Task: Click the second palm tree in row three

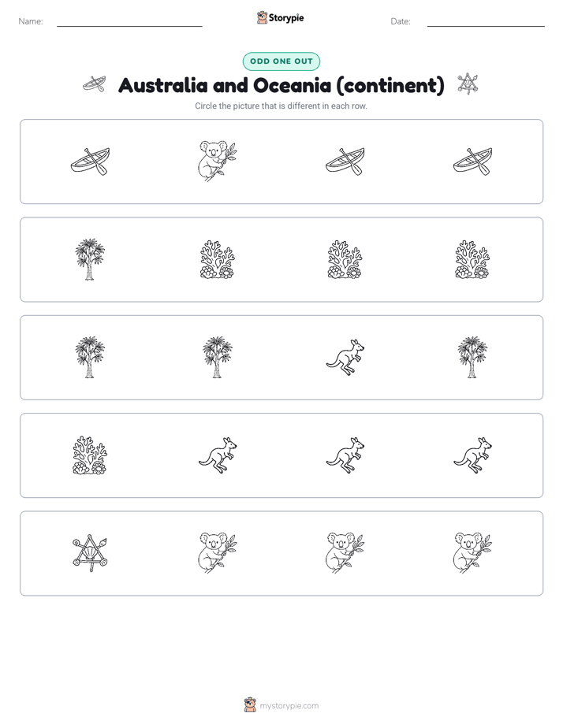Action: [x=218, y=357]
